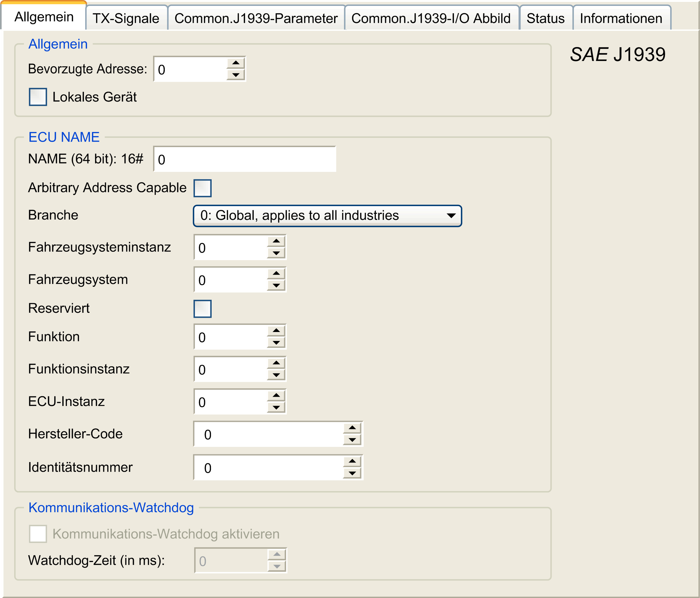Click the down arrow for Funktionsinstanz
The width and height of the screenshot is (700, 598).
point(276,375)
